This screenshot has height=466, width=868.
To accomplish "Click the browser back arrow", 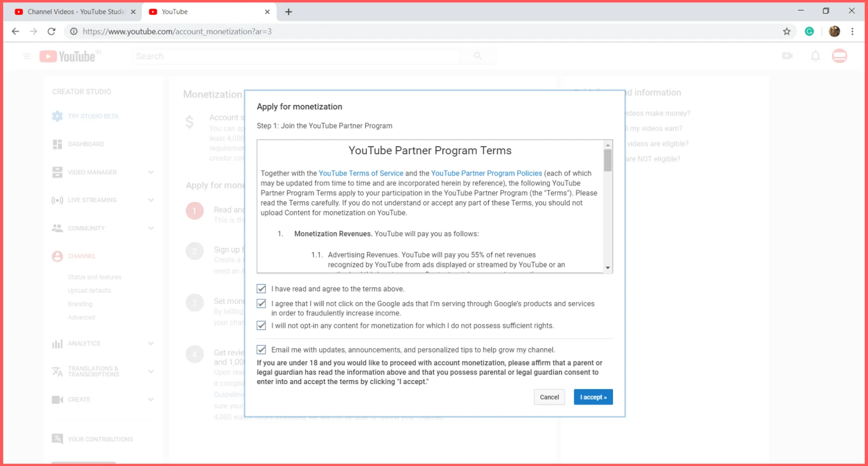I will coord(15,31).
